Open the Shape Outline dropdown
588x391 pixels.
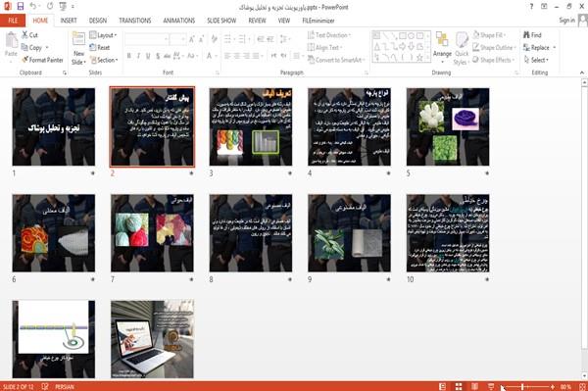(x=495, y=47)
